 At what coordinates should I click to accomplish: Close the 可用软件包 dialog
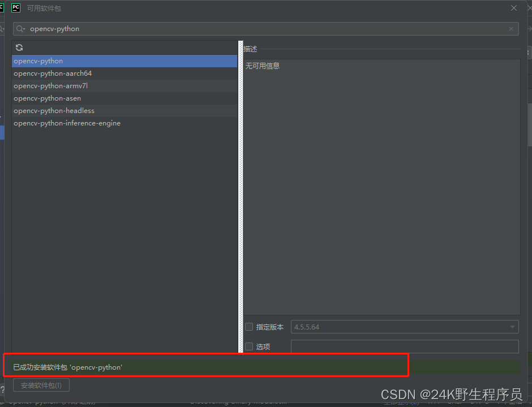pos(514,8)
